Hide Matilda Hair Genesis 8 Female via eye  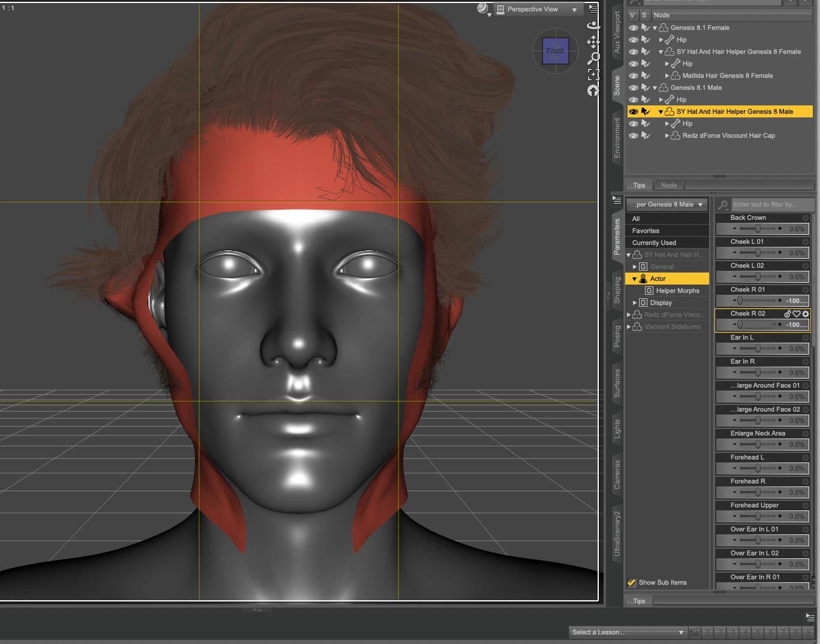coord(633,75)
